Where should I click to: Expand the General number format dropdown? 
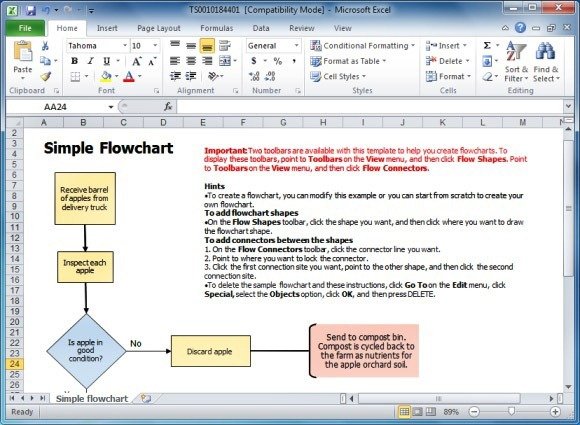(x=296, y=45)
